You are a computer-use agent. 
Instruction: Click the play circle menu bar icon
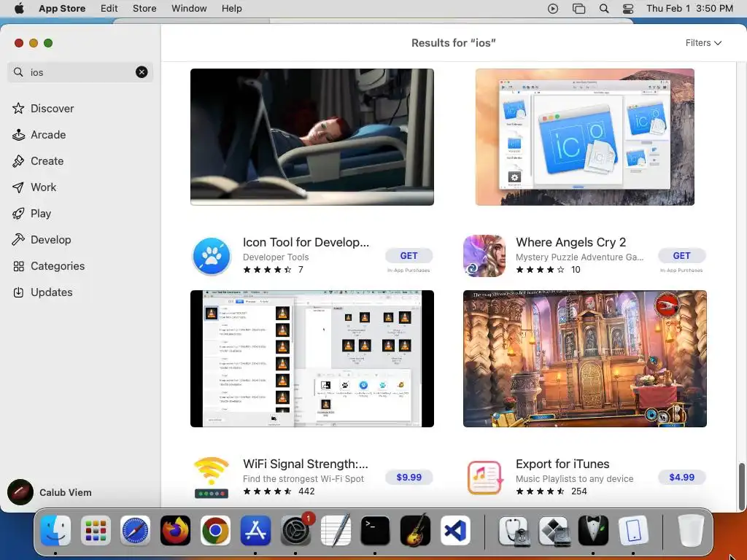tap(553, 9)
